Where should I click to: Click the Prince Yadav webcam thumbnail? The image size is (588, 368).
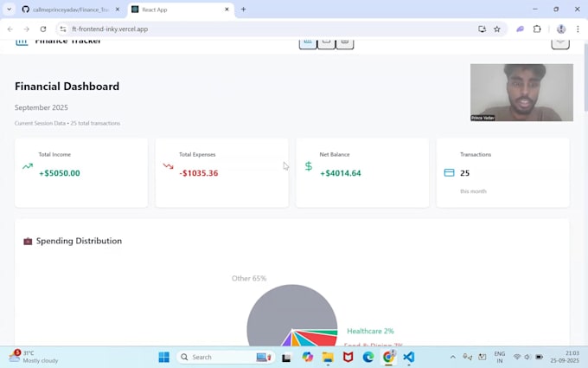point(521,93)
